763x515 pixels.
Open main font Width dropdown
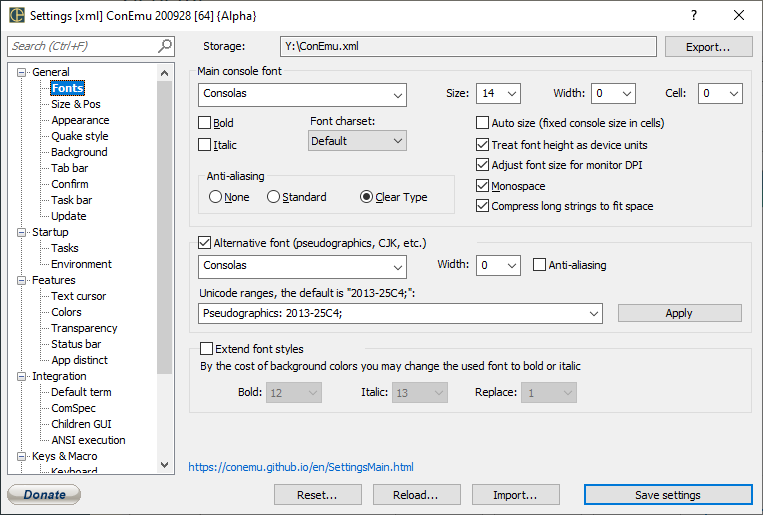coord(613,93)
